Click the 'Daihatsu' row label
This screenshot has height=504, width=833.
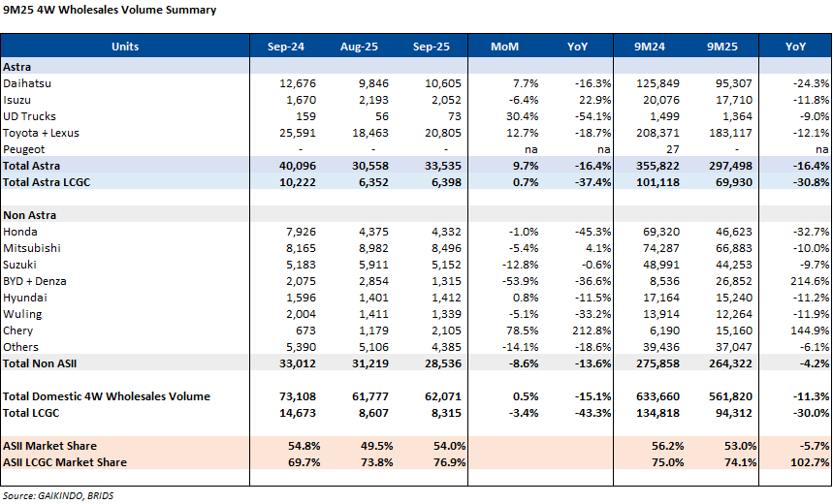point(27,83)
